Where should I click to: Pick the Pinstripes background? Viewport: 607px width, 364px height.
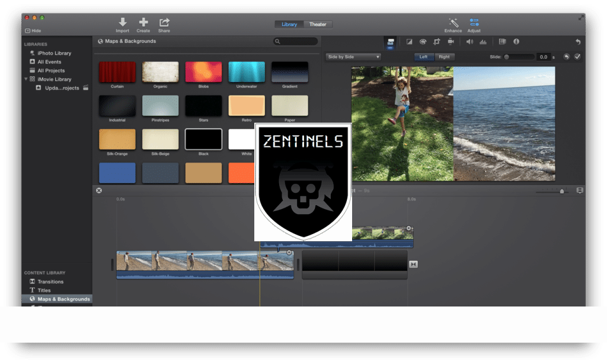coord(160,106)
